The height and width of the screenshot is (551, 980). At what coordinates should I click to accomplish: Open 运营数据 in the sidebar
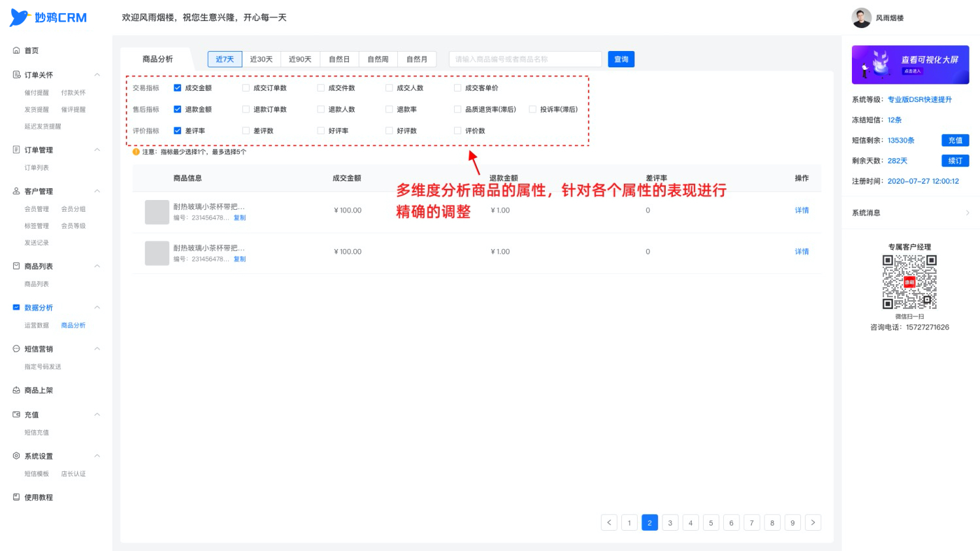coord(37,325)
